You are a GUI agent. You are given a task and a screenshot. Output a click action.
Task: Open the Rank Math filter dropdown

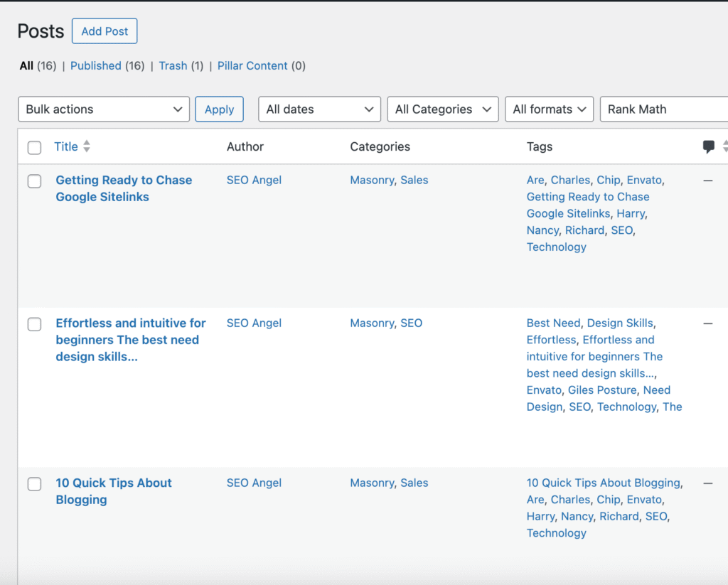pyautogui.click(x=664, y=109)
